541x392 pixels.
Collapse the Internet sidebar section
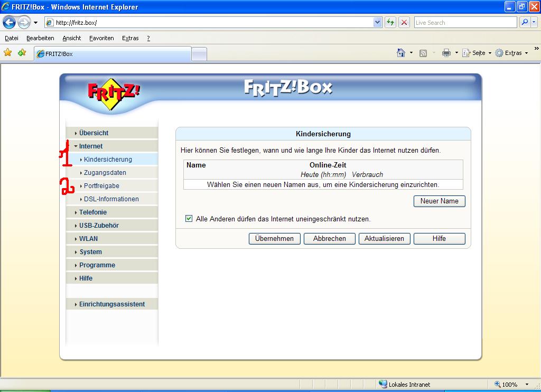pyautogui.click(x=112, y=146)
